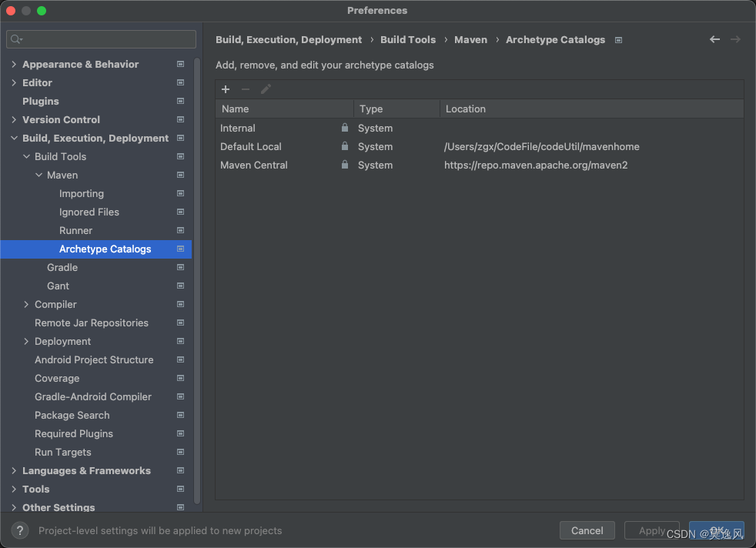Image resolution: width=756 pixels, height=548 pixels.
Task: Click project-level icon next to Coverage
Action: (x=180, y=379)
